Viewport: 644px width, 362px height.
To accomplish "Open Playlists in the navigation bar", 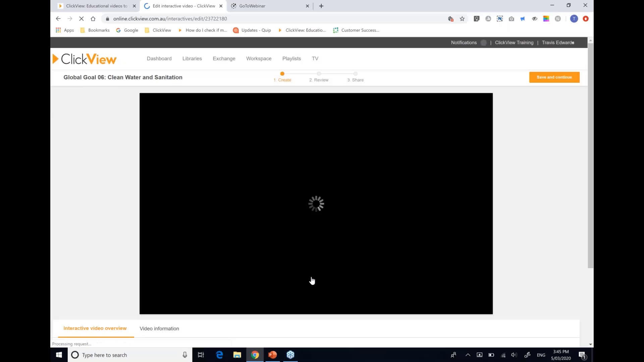I will pyautogui.click(x=291, y=58).
